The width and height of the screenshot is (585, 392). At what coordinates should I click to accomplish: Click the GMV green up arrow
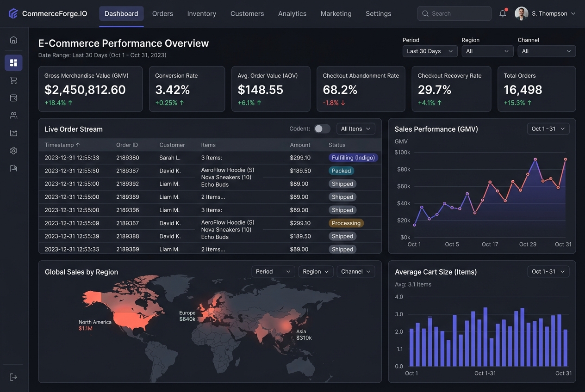tap(70, 103)
